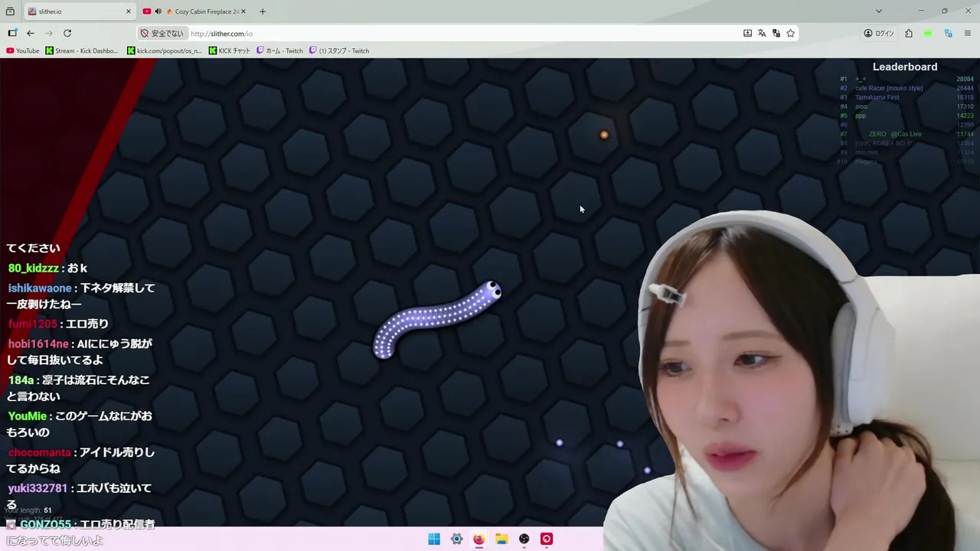Click the snake's head
980x551 pixels.
coord(492,291)
